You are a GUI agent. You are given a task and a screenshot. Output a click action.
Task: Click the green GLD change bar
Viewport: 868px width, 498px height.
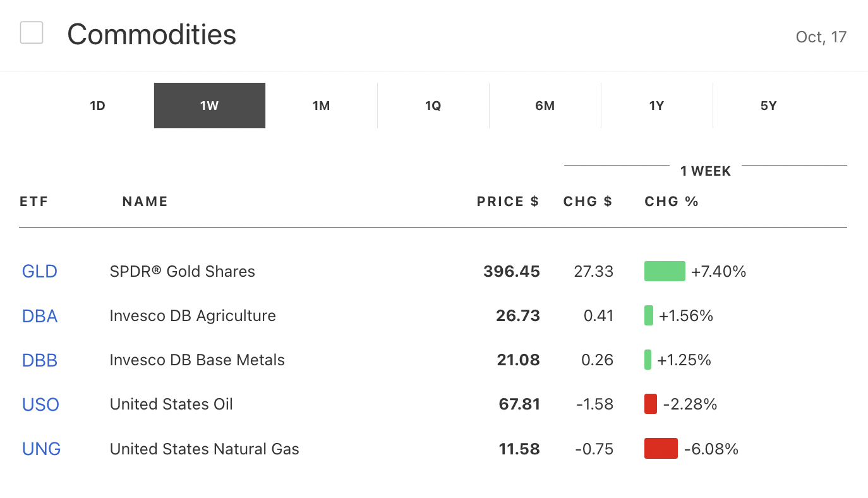pos(665,271)
